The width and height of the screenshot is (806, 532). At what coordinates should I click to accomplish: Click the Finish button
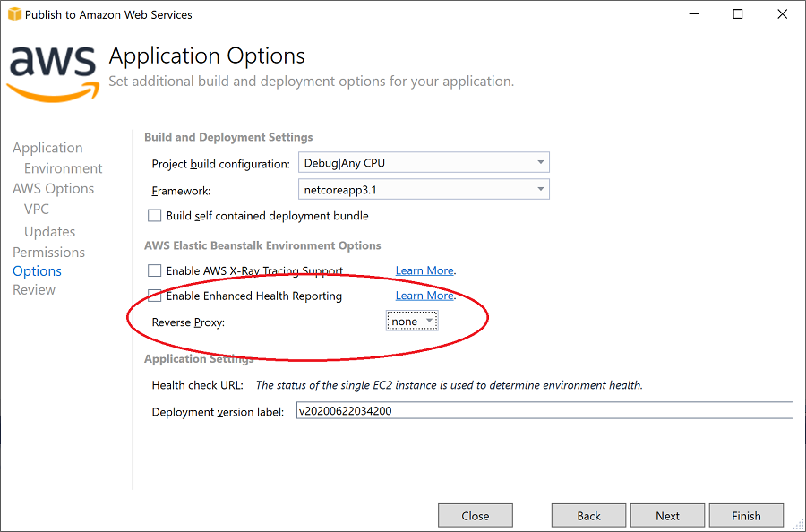pyautogui.click(x=746, y=515)
